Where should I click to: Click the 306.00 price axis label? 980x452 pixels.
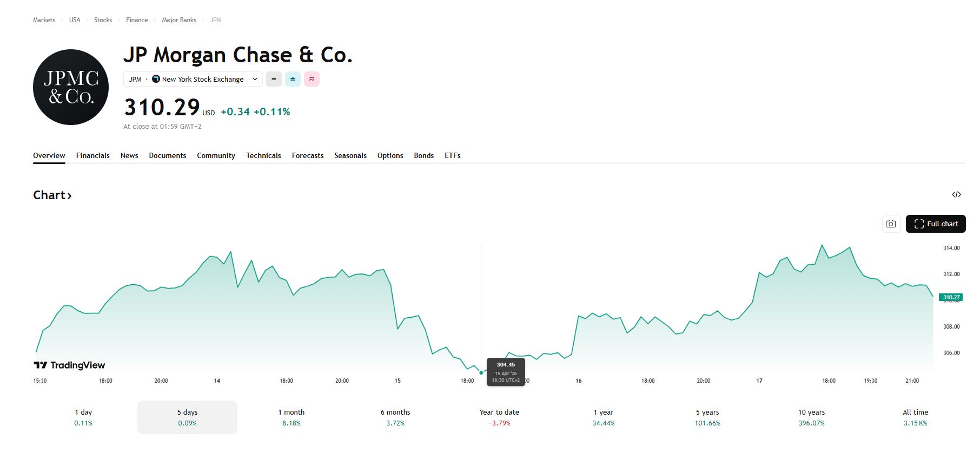(x=951, y=353)
